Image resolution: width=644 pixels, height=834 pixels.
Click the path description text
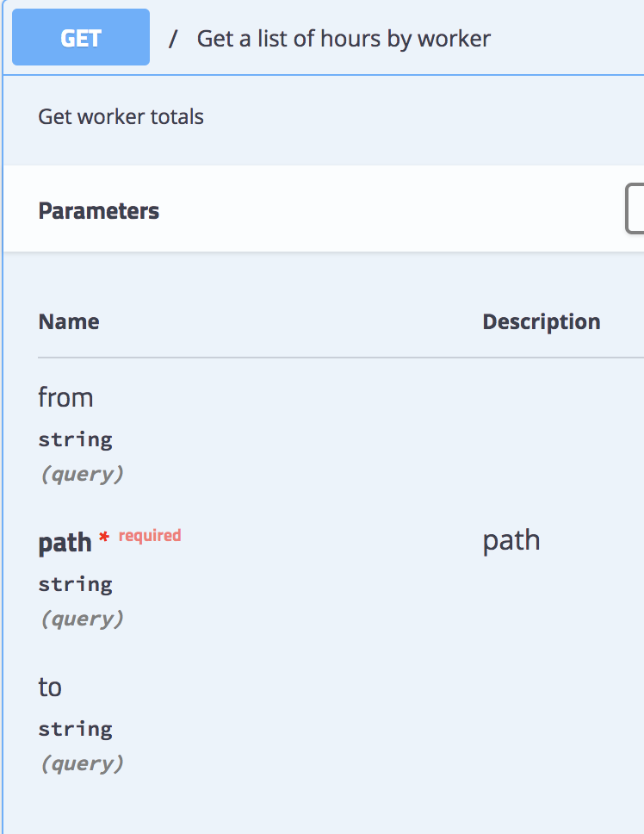click(x=511, y=539)
